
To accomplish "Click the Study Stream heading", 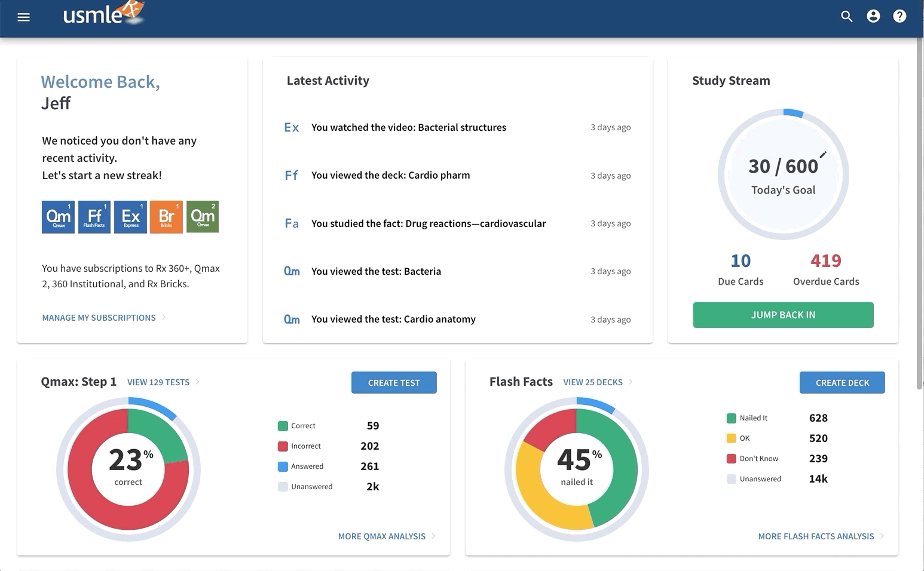I will pos(731,81).
